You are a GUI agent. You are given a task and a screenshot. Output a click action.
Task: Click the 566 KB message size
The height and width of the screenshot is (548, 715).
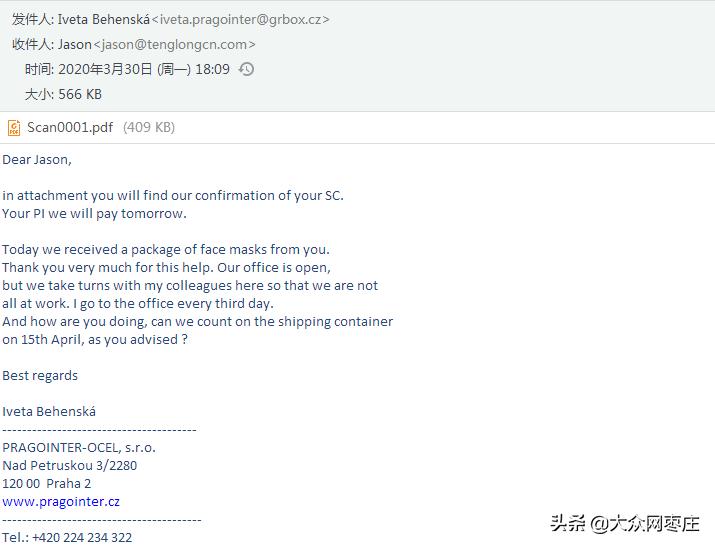pyautogui.click(x=80, y=94)
